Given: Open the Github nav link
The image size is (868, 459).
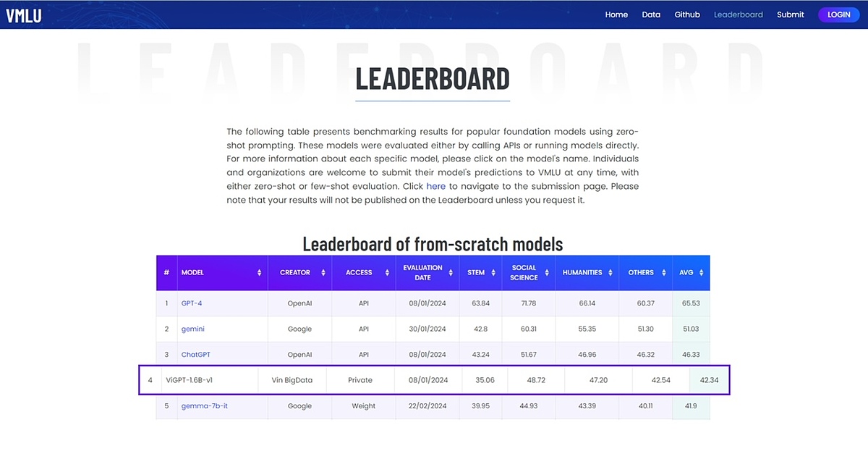Looking at the screenshot, I should [687, 14].
